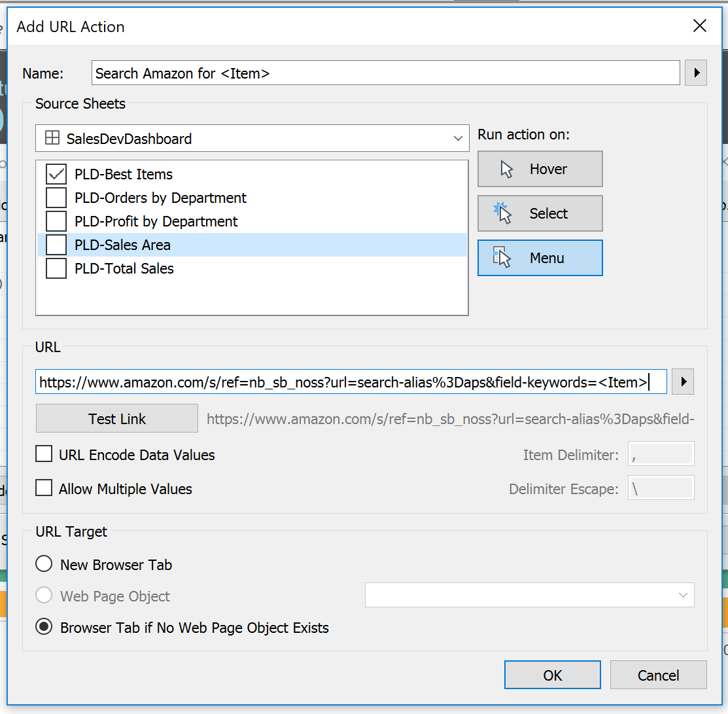Check the PLD-Sales Area sheet
This screenshot has width=728, height=714.
(56, 245)
